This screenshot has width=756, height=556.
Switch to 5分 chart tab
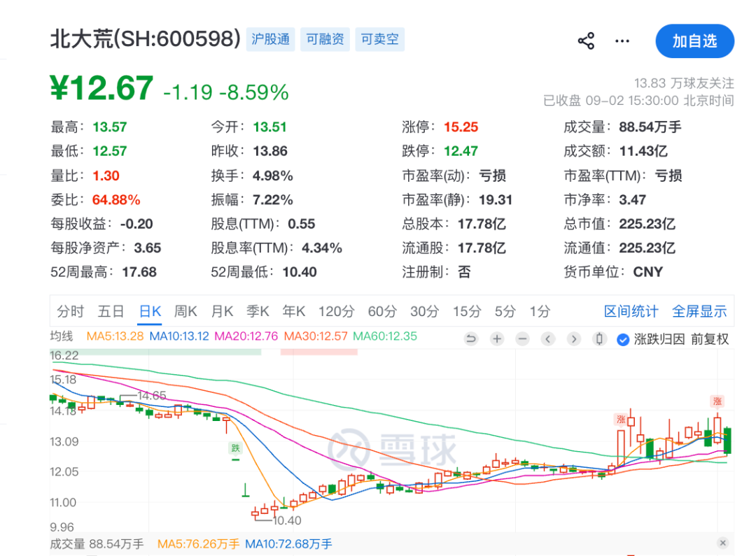click(x=505, y=311)
